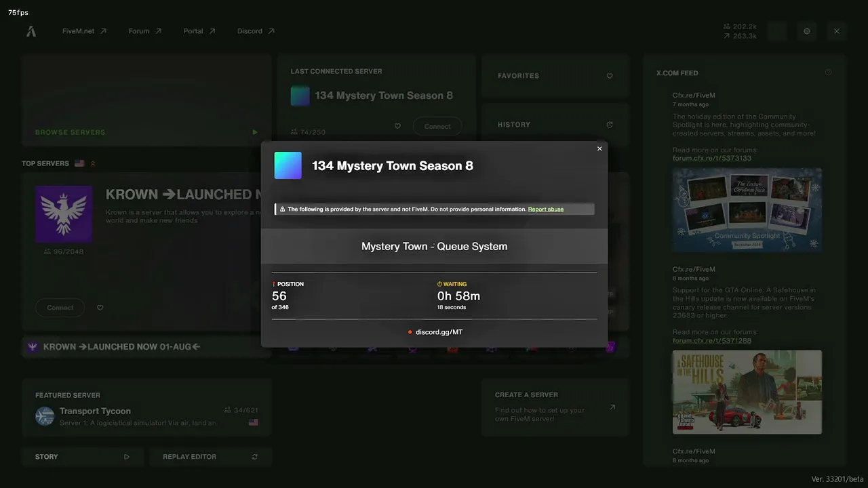Click the last connected server's gradient icon

click(300, 96)
